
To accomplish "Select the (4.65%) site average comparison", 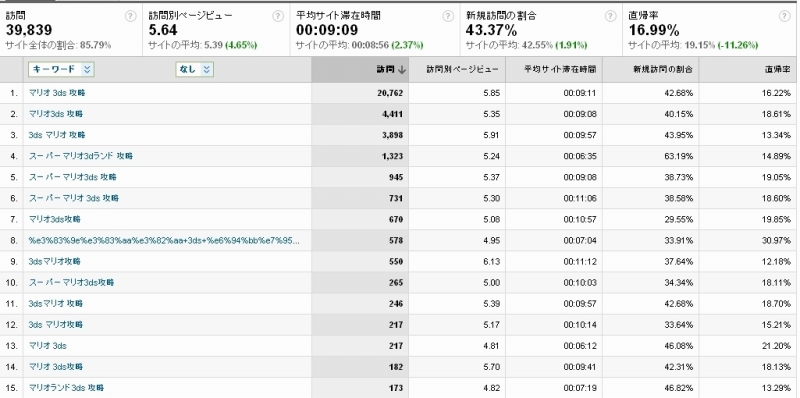I will point(241,45).
